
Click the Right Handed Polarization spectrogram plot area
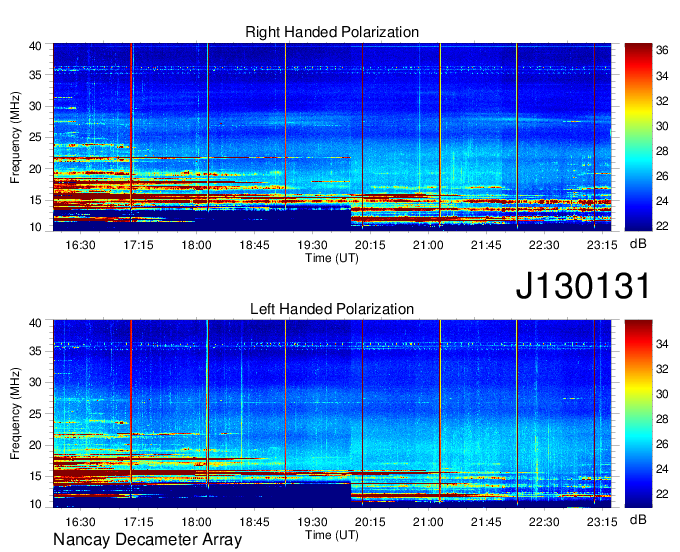[x=332, y=137]
